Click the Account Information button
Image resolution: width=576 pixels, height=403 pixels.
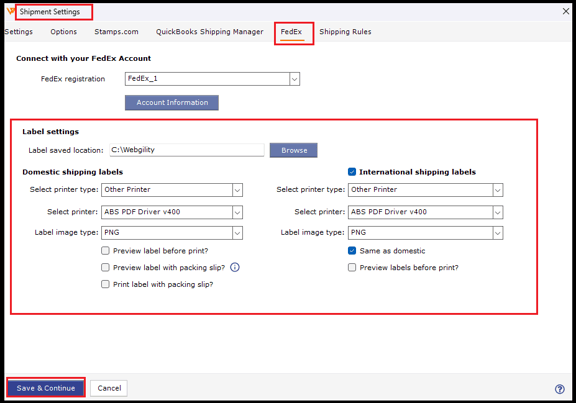[172, 102]
